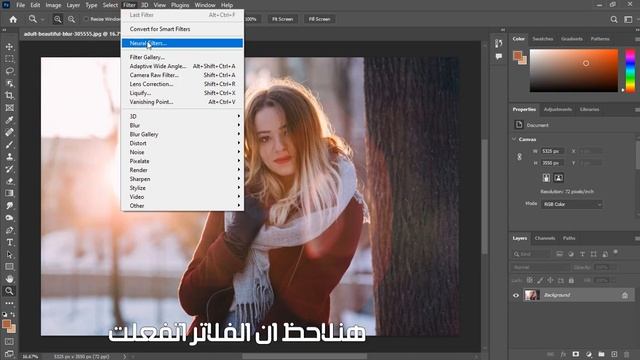Click the canvas width input field
Viewport: 640px width, 360px height.
point(552,151)
